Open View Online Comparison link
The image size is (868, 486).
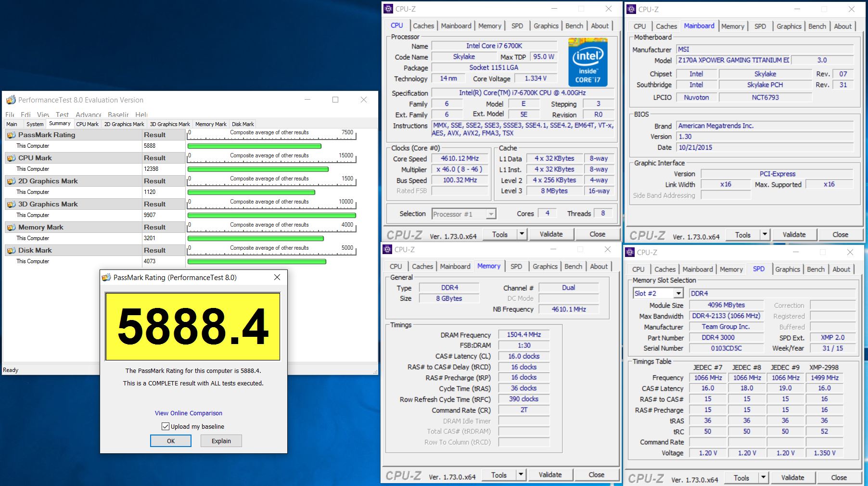pos(189,413)
